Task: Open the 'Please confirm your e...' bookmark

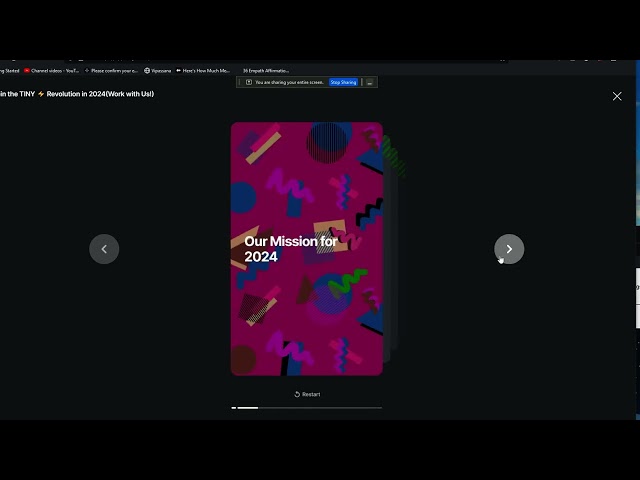Action: point(111,71)
